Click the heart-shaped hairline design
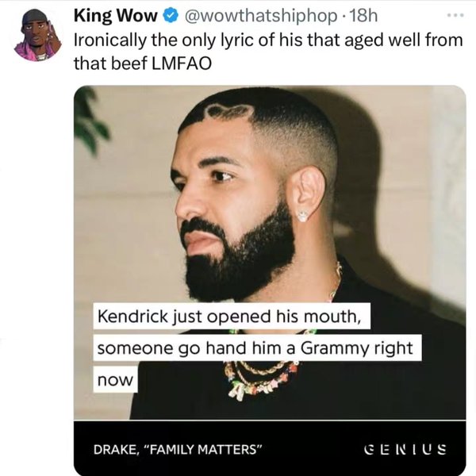476x476 pixels. 231,111
